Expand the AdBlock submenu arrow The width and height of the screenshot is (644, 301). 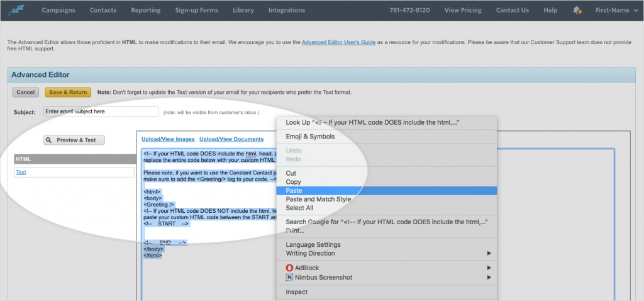pyautogui.click(x=489, y=268)
